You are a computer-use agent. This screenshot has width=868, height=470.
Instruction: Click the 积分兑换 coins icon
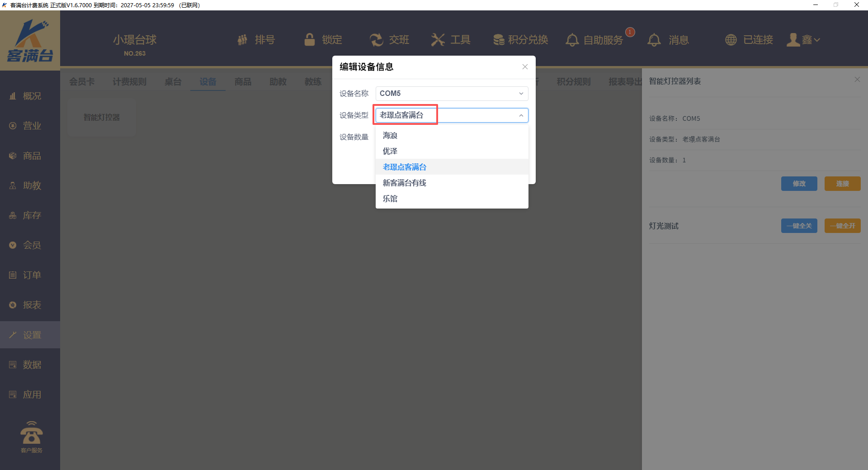coord(499,40)
